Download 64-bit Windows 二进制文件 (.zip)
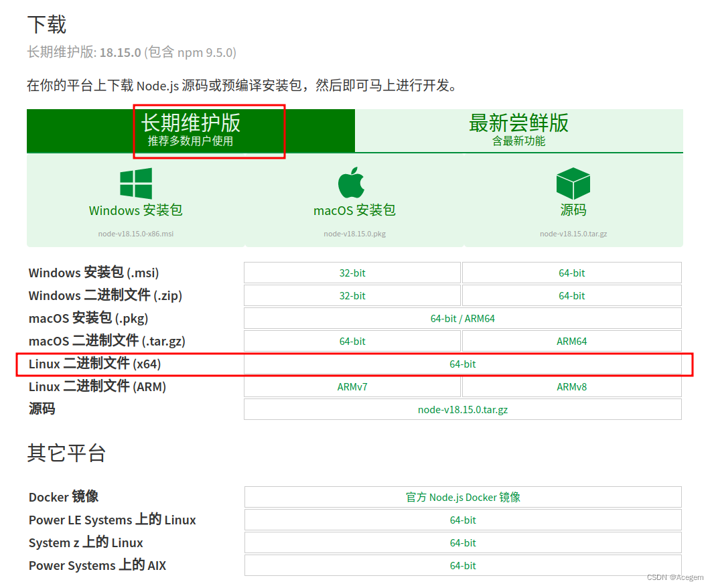 (571, 295)
